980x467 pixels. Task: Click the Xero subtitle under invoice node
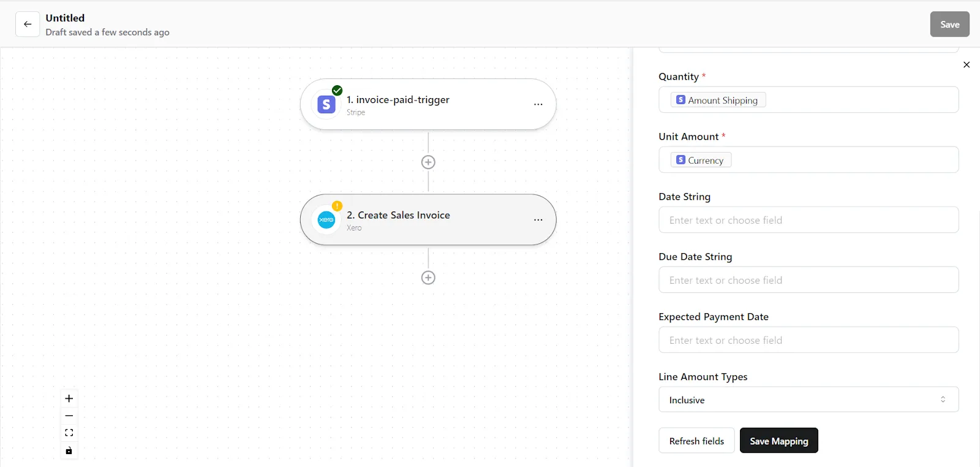pos(354,228)
